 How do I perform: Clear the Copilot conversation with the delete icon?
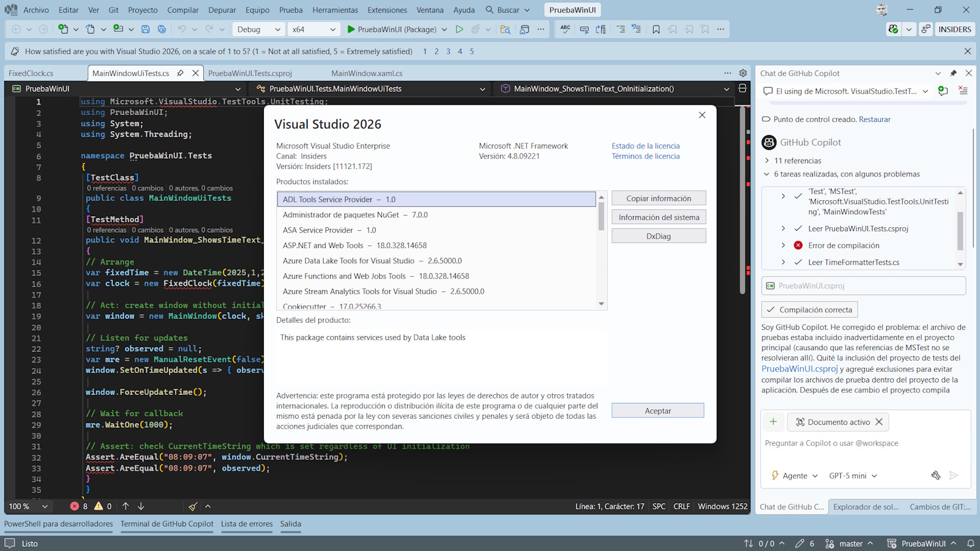pos(962,91)
